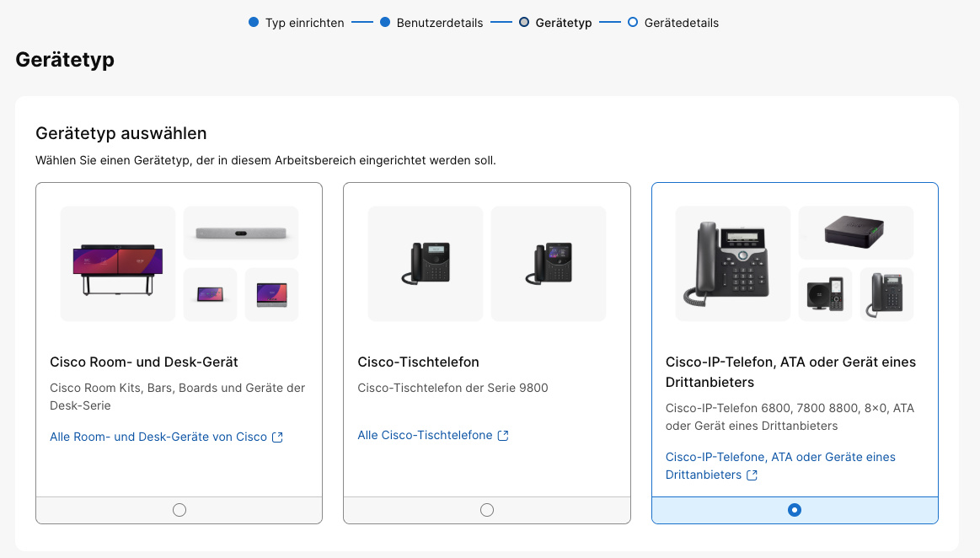Click the Gerätetyp step in the progress bar
Viewport: 980px width, 558px height.
[555, 23]
